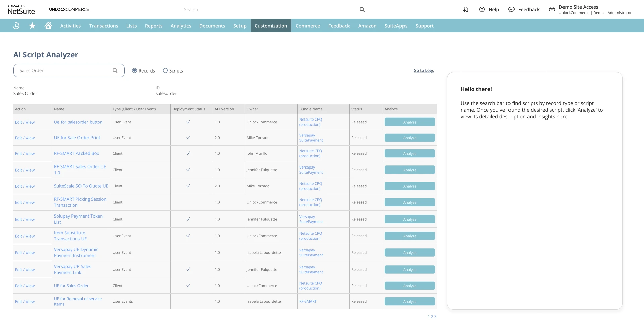Open Help question mark icon
This screenshot has width=644, height=334.
482,10
